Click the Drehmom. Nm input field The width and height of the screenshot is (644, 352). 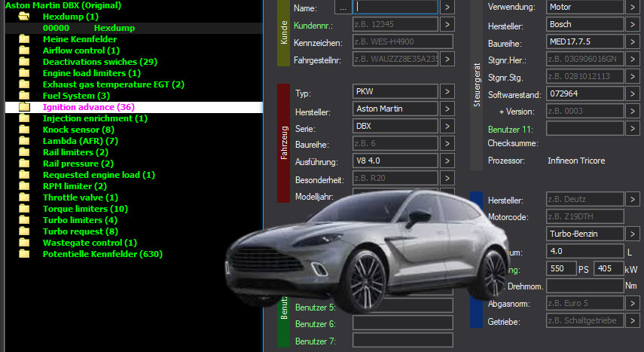tap(584, 286)
